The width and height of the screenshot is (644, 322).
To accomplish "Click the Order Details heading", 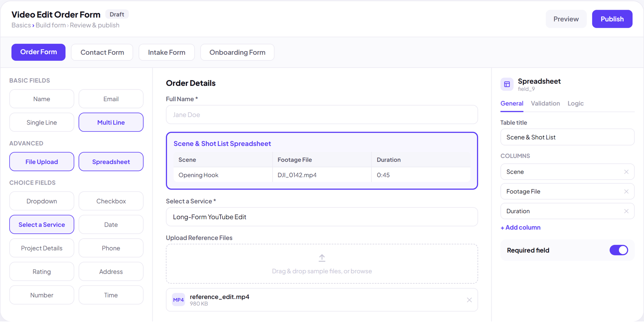I will pyautogui.click(x=191, y=83).
